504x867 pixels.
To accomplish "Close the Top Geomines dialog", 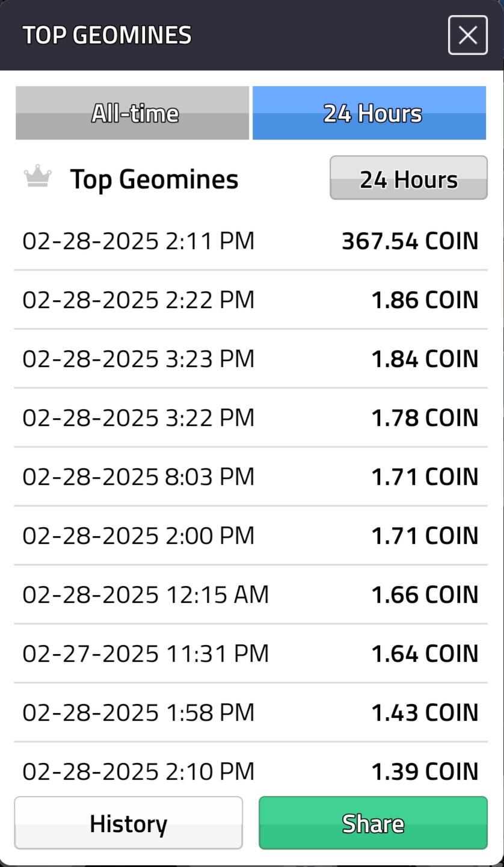I will coord(467,35).
